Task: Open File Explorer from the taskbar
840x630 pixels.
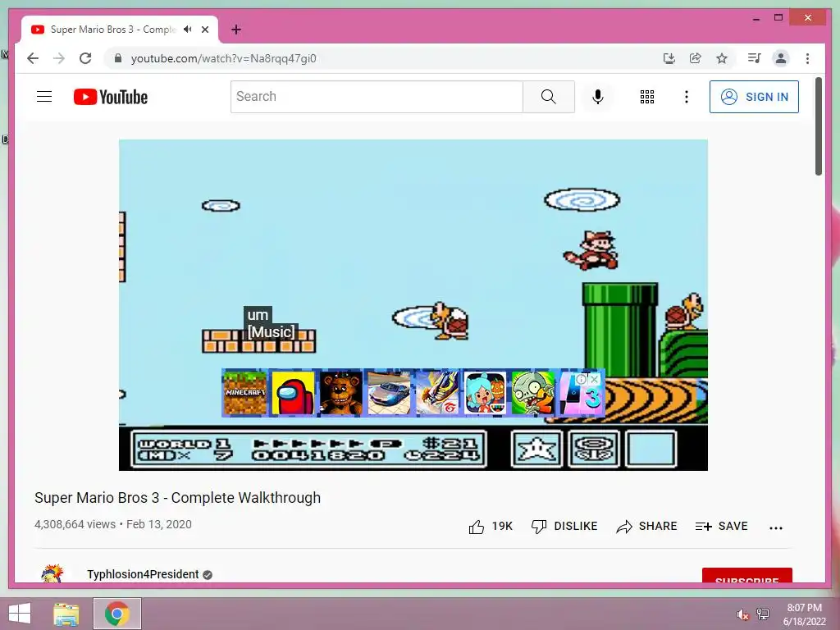Action: [x=66, y=614]
